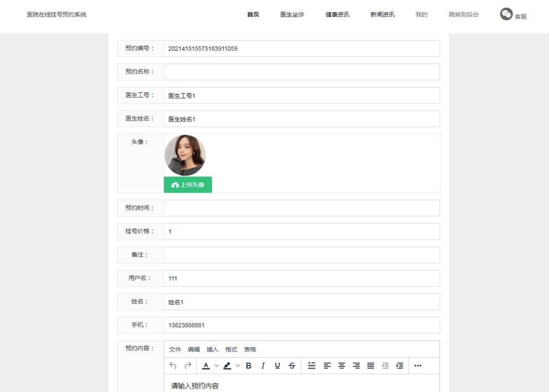The image size is (549, 392).
Task: Click 客服 text link
Action: pyautogui.click(x=521, y=16)
